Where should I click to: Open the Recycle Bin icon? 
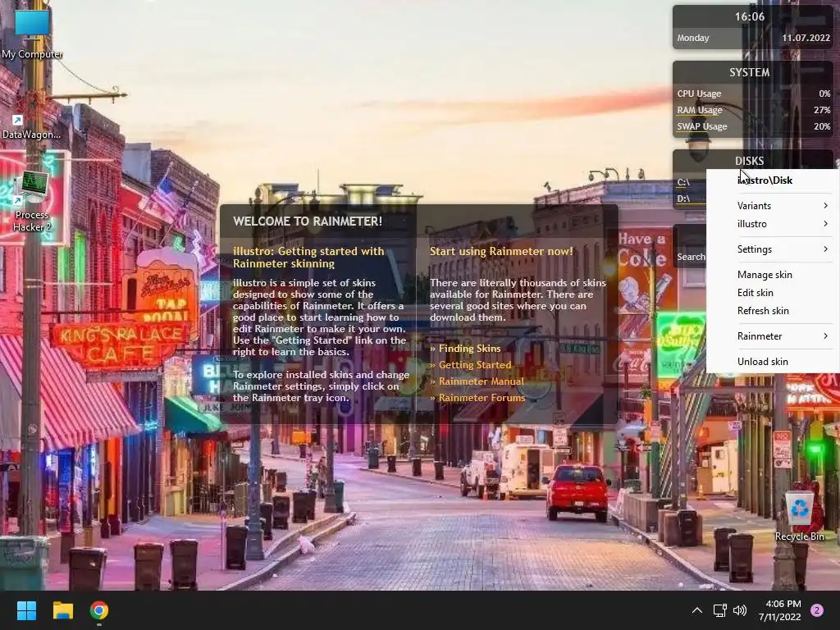pyautogui.click(x=799, y=515)
